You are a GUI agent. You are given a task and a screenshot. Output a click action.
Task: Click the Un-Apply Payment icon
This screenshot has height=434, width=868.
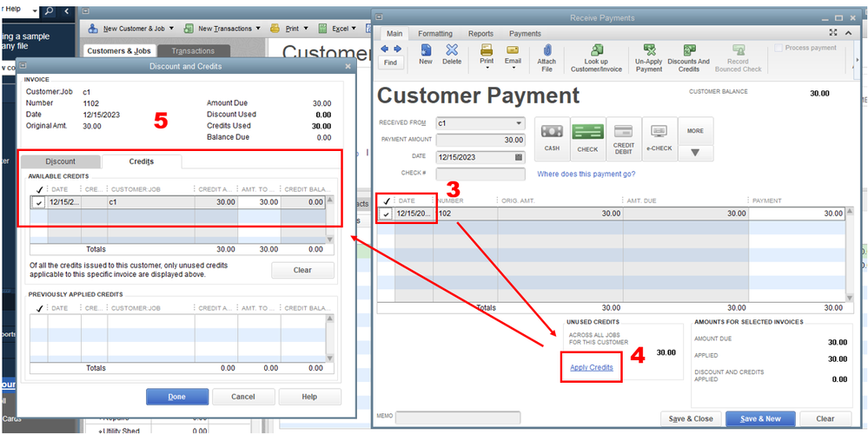point(649,50)
